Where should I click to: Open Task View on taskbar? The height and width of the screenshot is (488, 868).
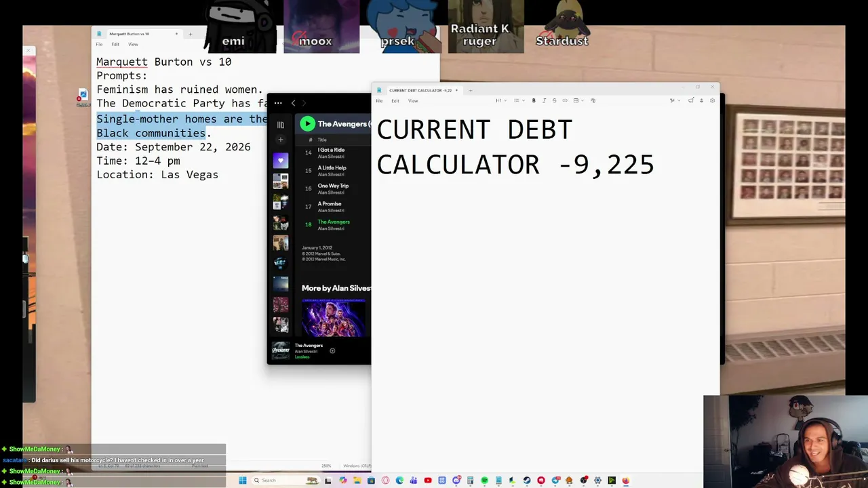[328, 481]
